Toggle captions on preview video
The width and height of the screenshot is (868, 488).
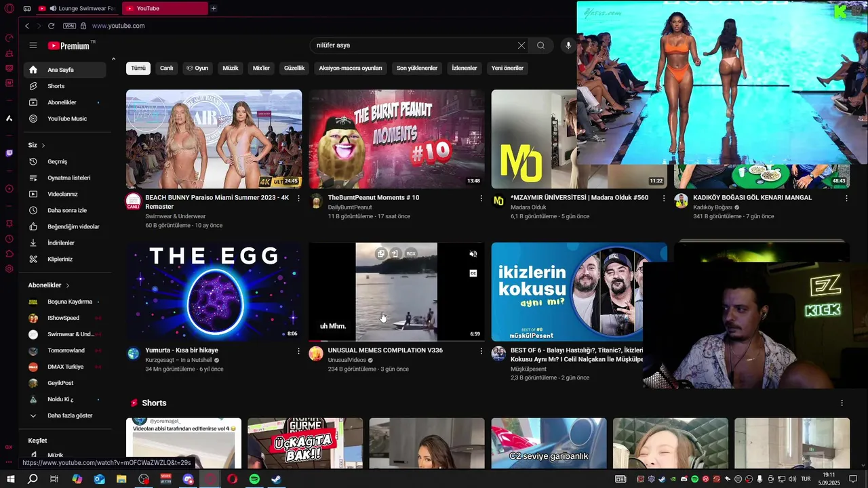(473, 274)
